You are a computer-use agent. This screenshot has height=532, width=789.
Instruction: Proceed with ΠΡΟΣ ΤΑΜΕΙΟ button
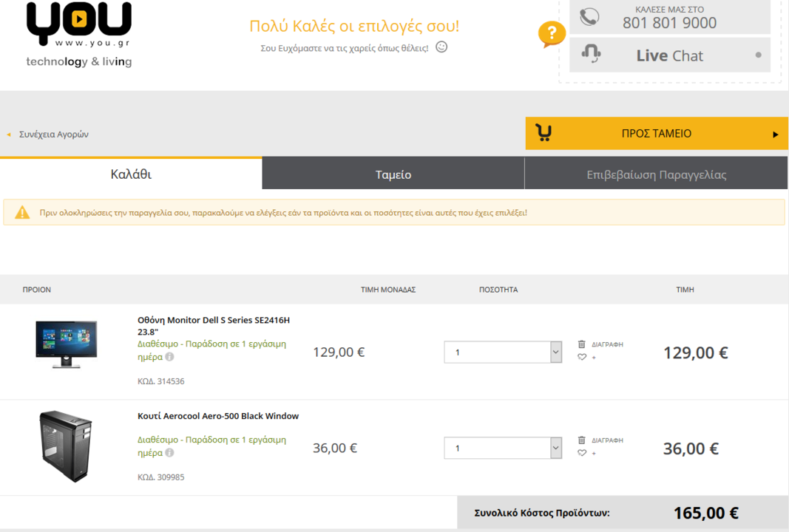click(x=657, y=133)
